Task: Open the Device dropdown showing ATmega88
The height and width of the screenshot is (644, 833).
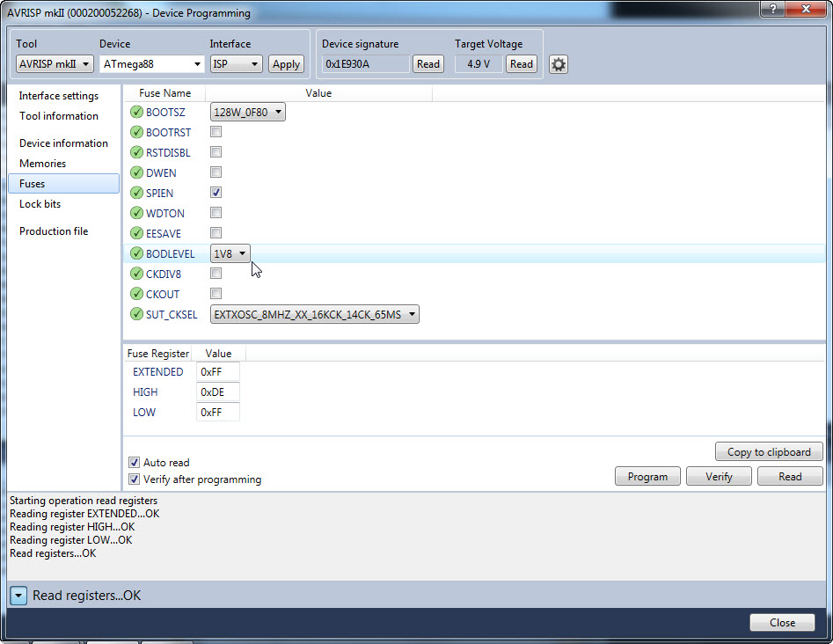Action: click(151, 63)
